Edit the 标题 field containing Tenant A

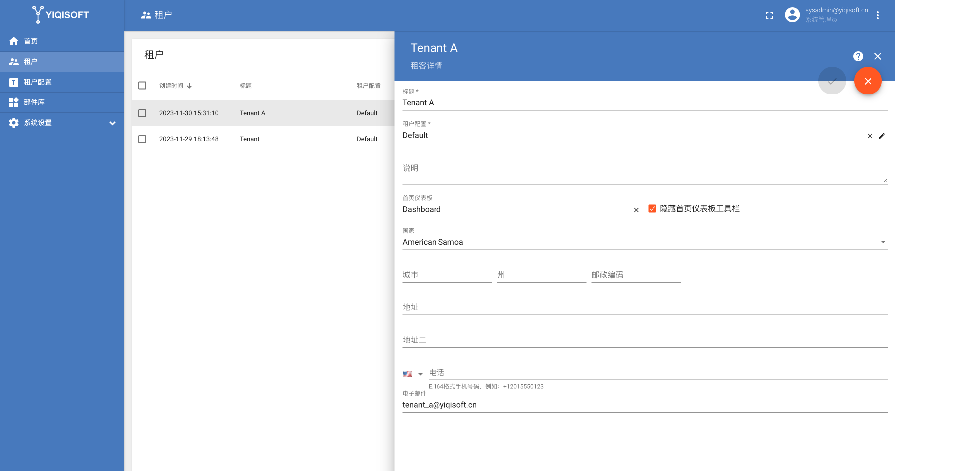point(645,103)
